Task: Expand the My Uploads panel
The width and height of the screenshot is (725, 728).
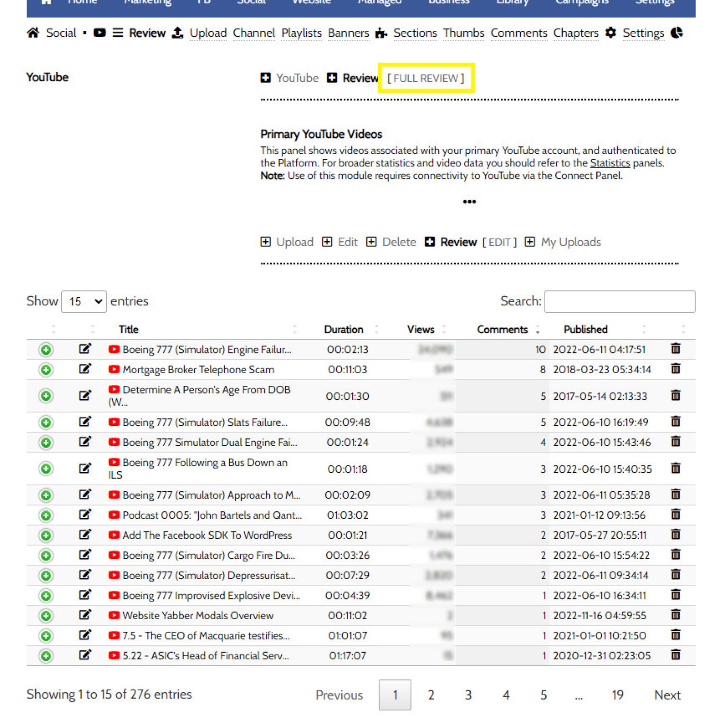Action: coord(530,242)
